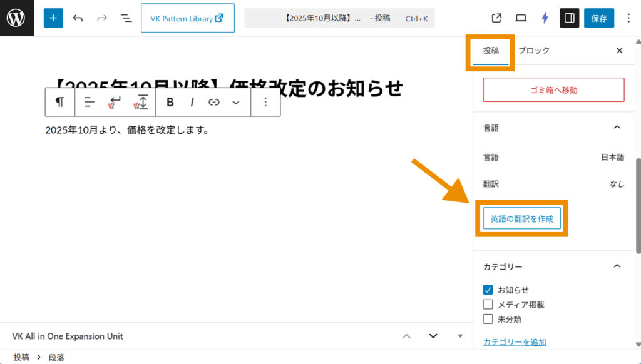Open more rich text options dropdown
This screenshot has height=364, width=641.
point(236,102)
